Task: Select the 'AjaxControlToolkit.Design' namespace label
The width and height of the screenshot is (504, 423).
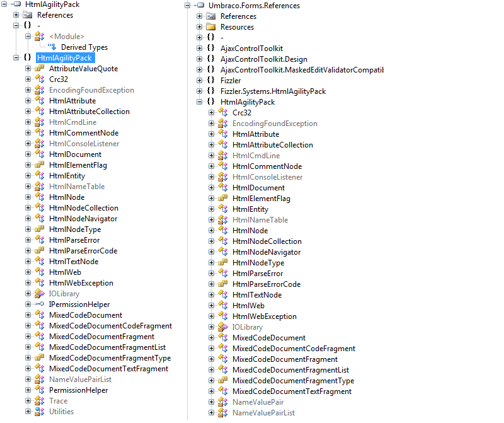Action: pyautogui.click(x=264, y=59)
